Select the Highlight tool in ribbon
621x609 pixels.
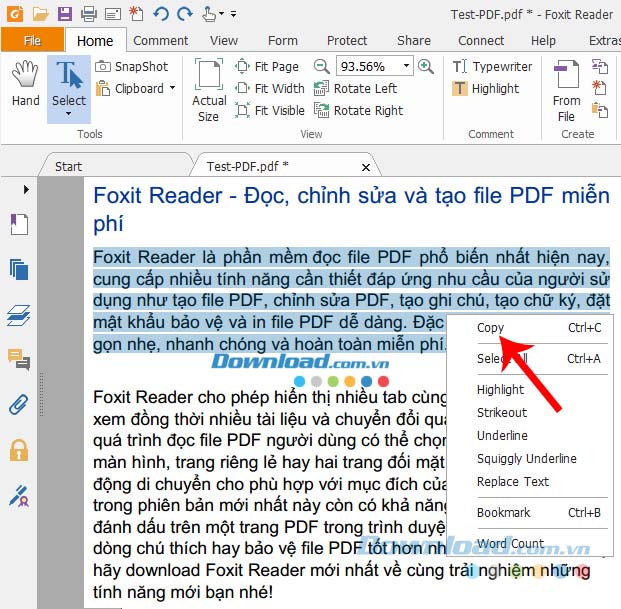pos(486,89)
